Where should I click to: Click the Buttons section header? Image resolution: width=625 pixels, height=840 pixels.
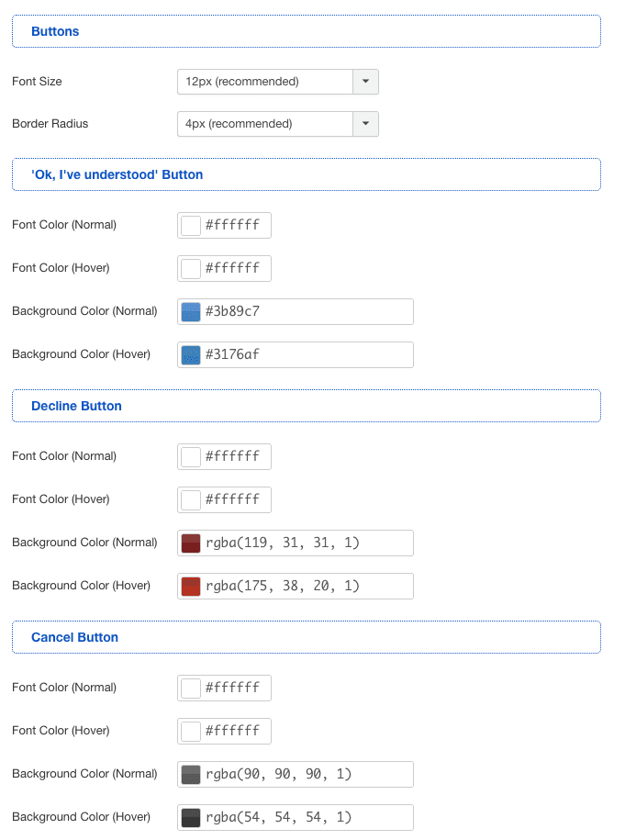coord(55,31)
